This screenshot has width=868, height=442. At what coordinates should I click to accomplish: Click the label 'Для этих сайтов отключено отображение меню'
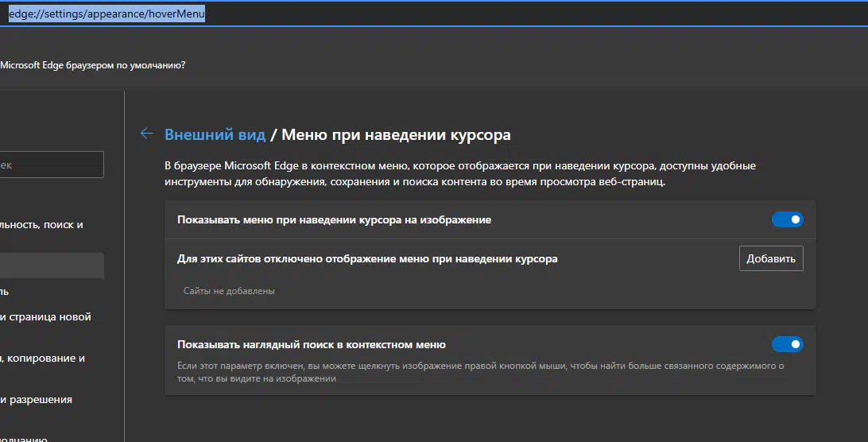click(x=367, y=258)
